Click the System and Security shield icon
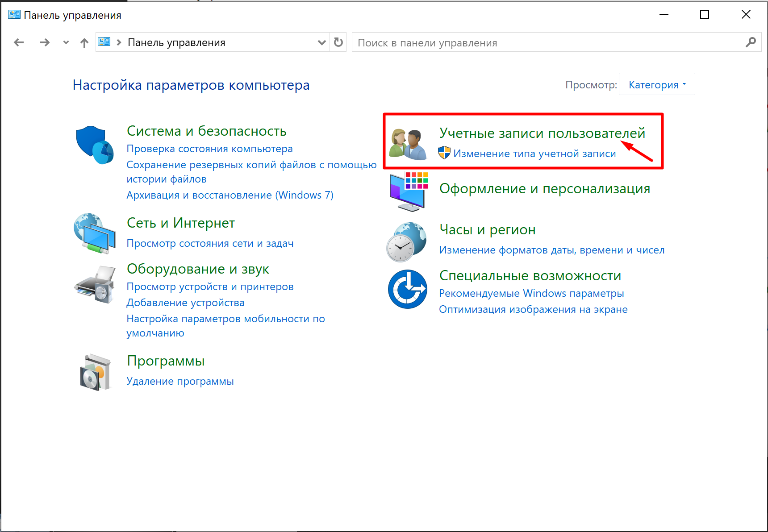768x532 pixels. 95,145
